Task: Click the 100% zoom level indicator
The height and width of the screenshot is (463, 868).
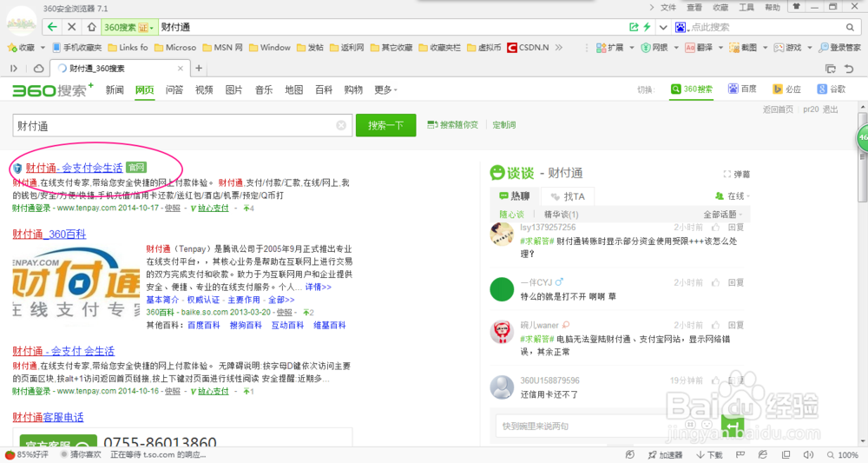Action: point(843,454)
